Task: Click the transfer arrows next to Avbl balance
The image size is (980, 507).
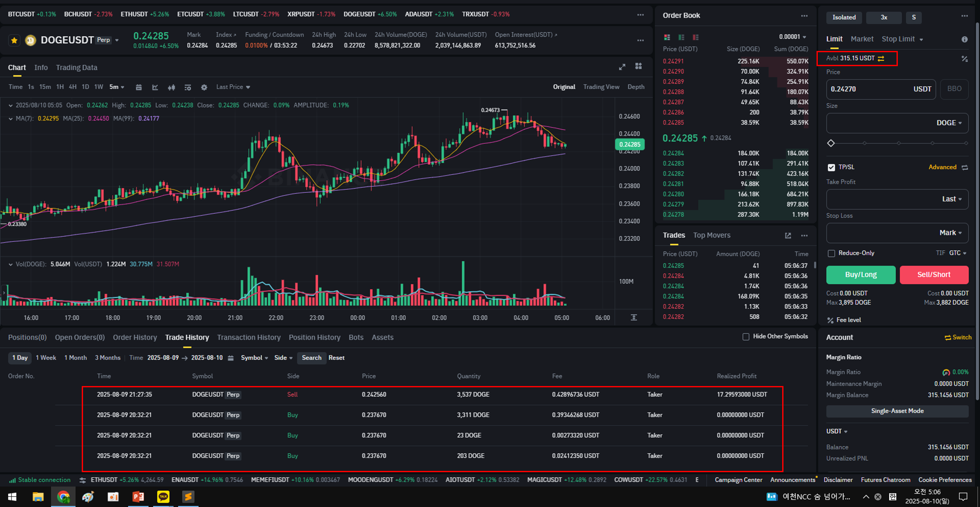Action: pos(881,58)
